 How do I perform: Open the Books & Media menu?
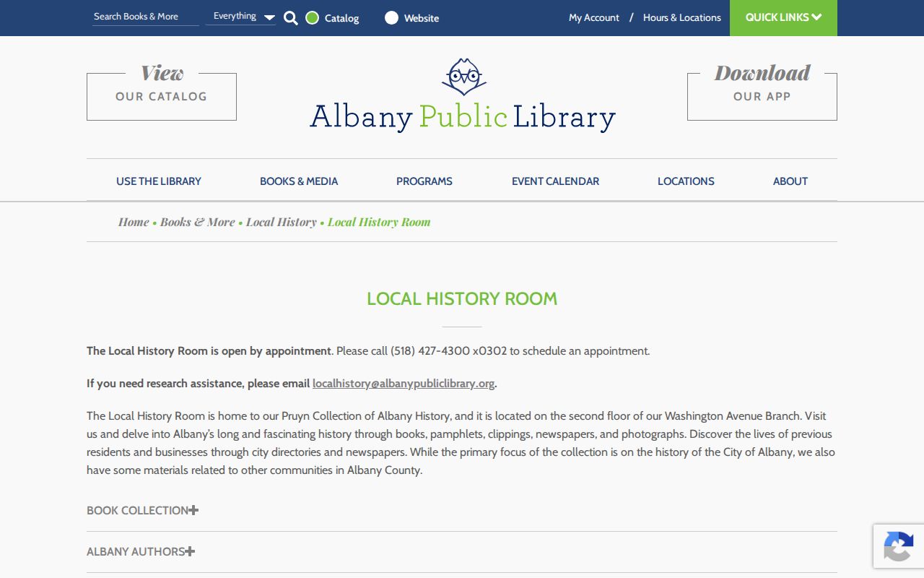pyautogui.click(x=299, y=181)
